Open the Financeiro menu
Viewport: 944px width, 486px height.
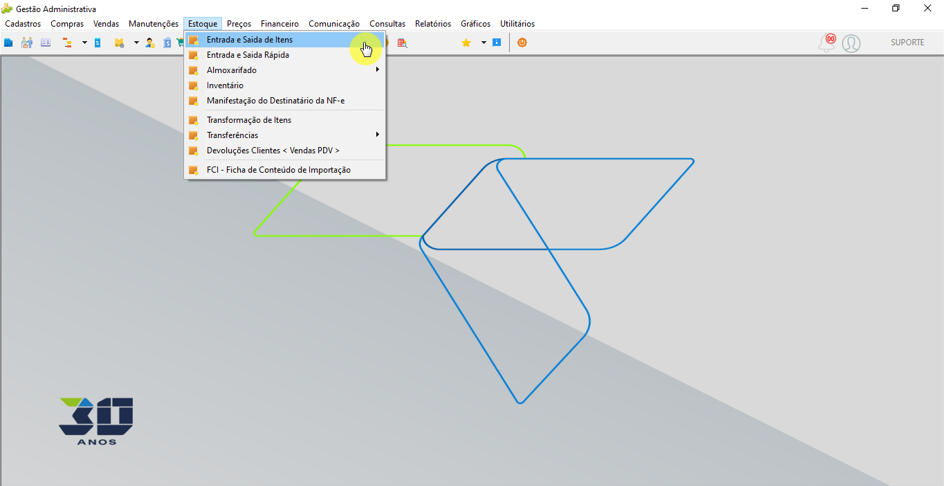280,24
